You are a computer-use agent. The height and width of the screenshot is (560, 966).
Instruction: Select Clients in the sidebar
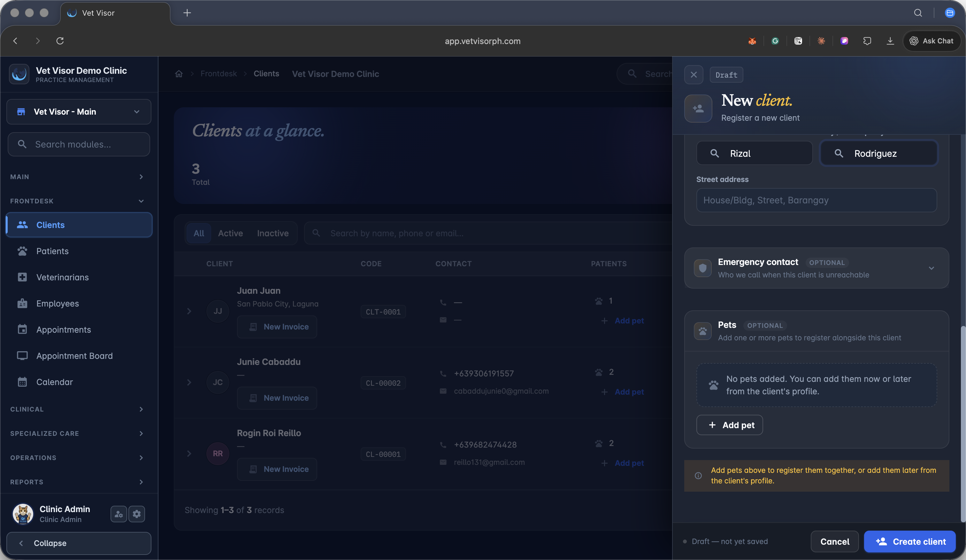(79, 225)
